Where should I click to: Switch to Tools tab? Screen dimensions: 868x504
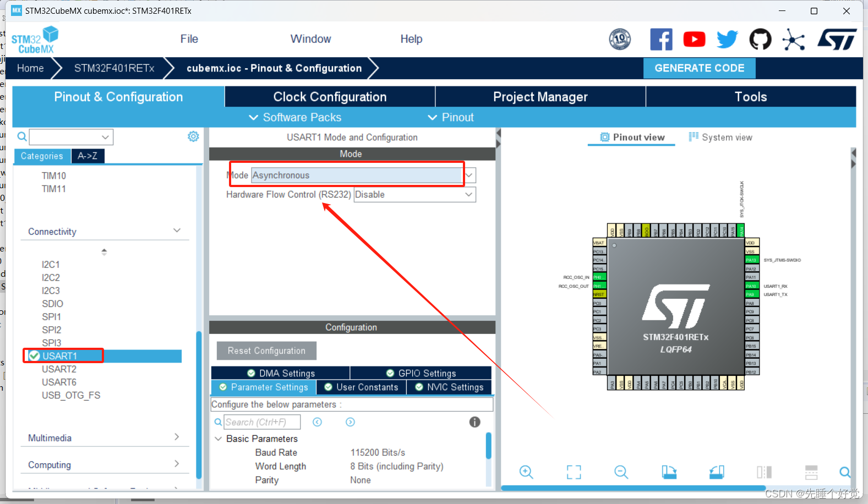751,97
